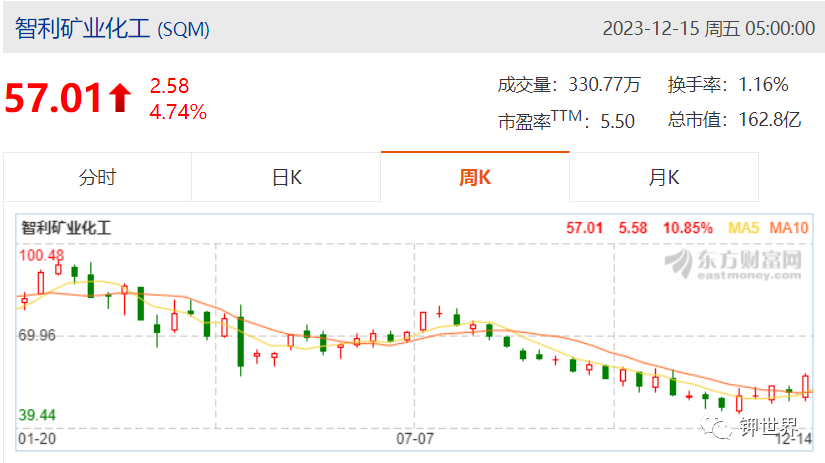Viewport: 825px width, 463px height.
Task: Click the 07-07 date marker on axis
Action: pyautogui.click(x=415, y=438)
